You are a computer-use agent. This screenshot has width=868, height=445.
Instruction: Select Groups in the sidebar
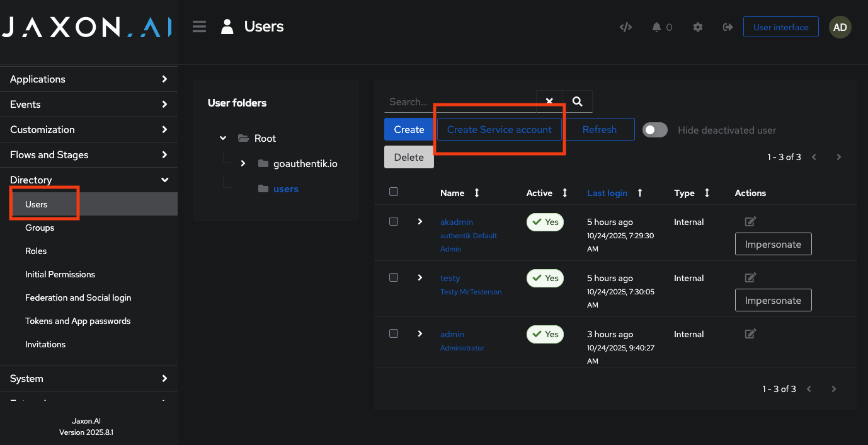coord(39,228)
